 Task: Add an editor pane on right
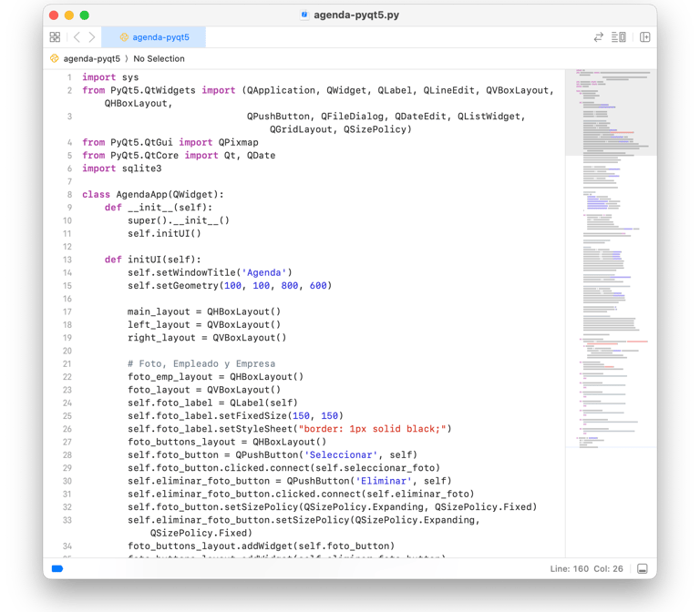click(x=644, y=37)
